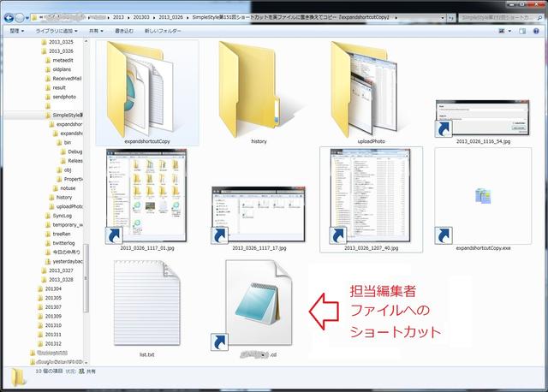Screen dimensions: 548x392
Task: Open the 共有 toolbar menu
Action: [96, 31]
